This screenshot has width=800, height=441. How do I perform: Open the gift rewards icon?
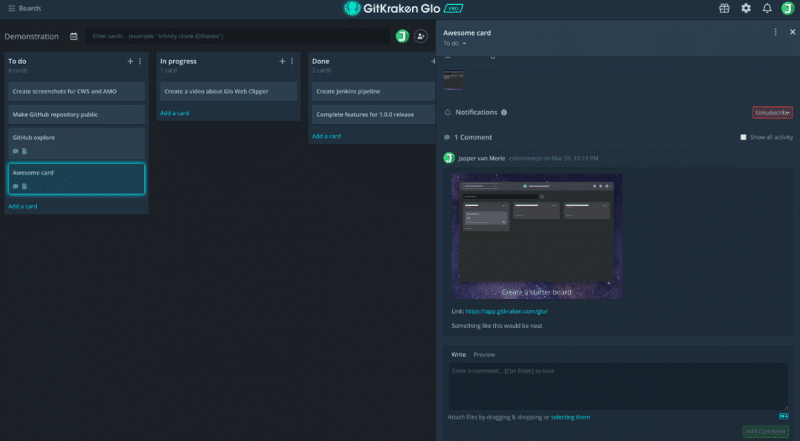tap(724, 8)
